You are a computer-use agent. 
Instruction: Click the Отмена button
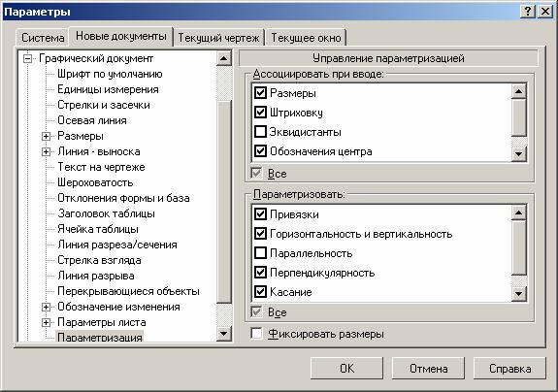tap(429, 368)
